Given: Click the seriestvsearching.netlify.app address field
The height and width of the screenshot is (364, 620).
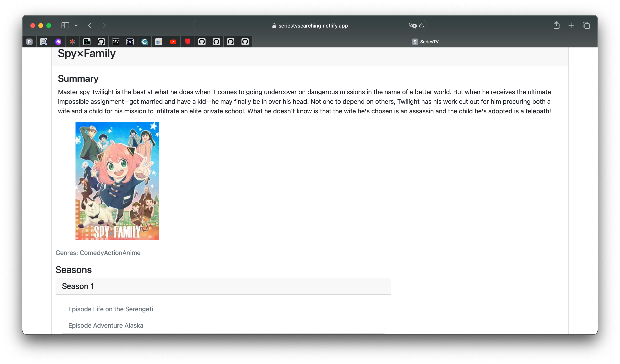Looking at the screenshot, I should pos(310,26).
